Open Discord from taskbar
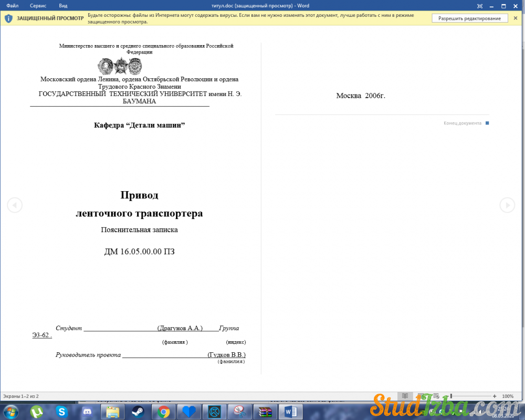Screen dimensions: 525x420 pos(87,412)
